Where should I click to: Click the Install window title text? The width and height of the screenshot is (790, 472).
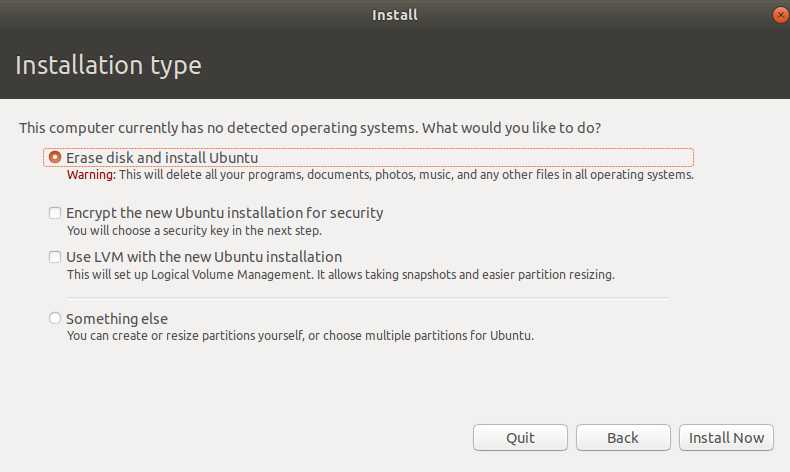click(x=395, y=15)
